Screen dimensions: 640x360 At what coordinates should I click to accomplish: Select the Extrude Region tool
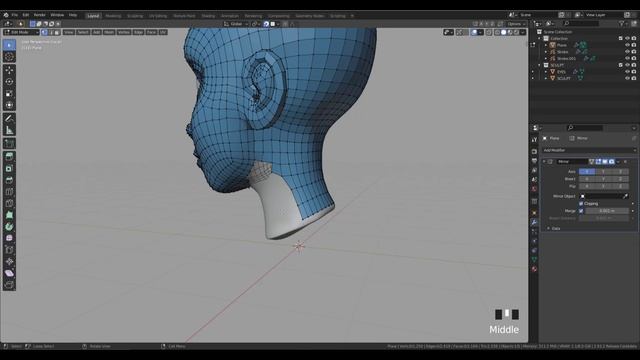pos(9,157)
